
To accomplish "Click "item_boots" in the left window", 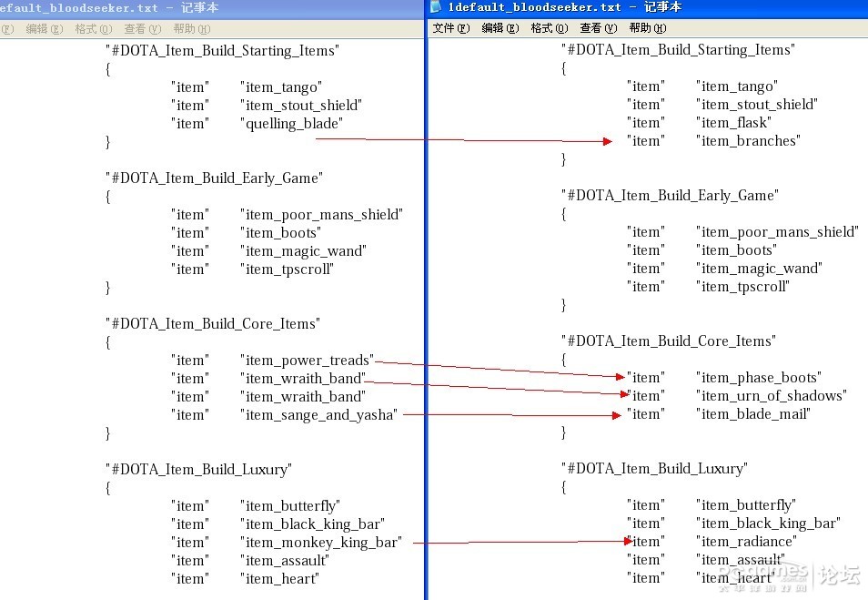I will tap(280, 233).
